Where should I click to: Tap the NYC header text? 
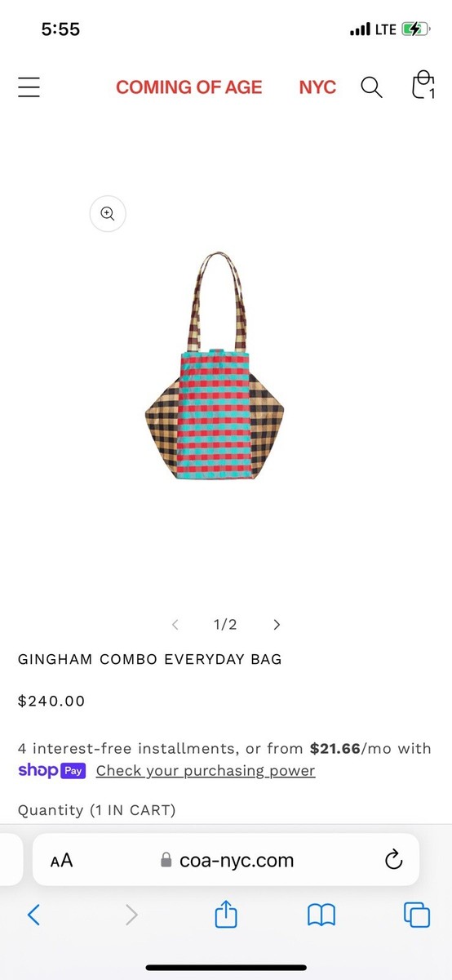(317, 87)
